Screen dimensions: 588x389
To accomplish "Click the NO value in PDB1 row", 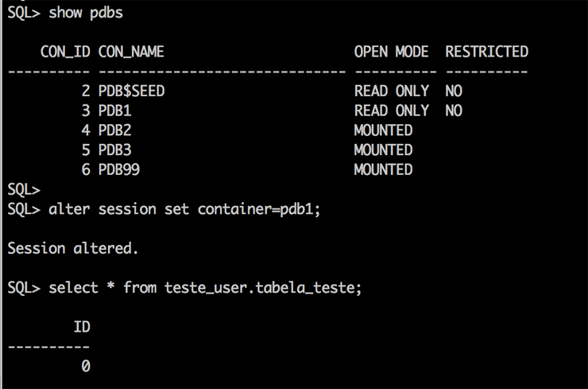I will point(454,111).
